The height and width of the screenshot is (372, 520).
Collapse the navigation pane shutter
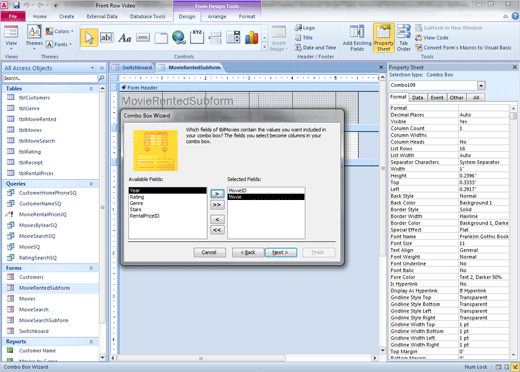click(x=102, y=68)
